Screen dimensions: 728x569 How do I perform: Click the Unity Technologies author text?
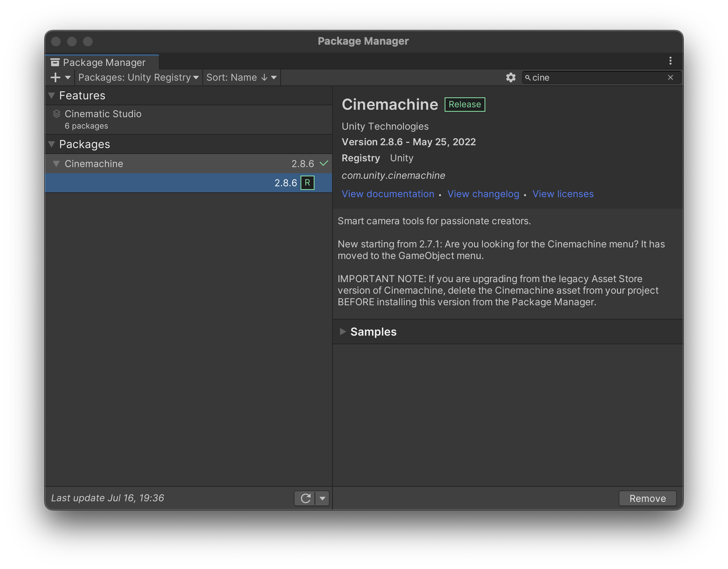tap(385, 126)
